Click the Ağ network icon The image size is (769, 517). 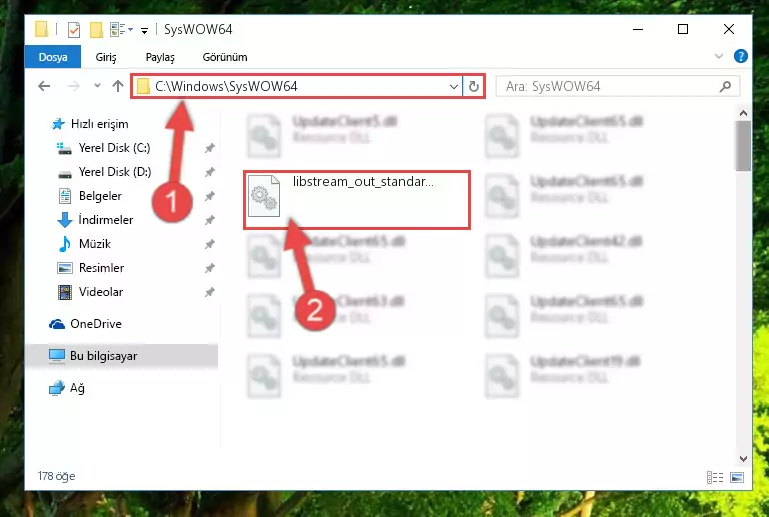(x=57, y=388)
